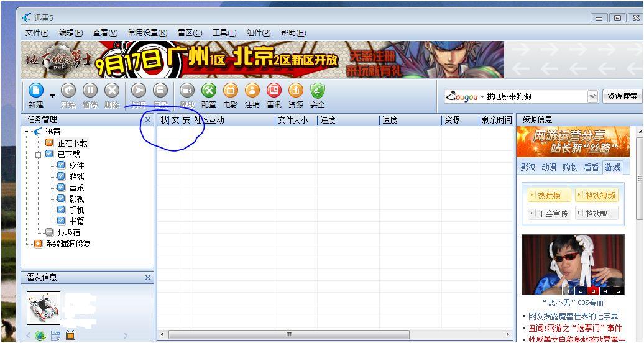
Task: Click the 打开 open toolbar icon
Action: pyautogui.click(x=139, y=91)
